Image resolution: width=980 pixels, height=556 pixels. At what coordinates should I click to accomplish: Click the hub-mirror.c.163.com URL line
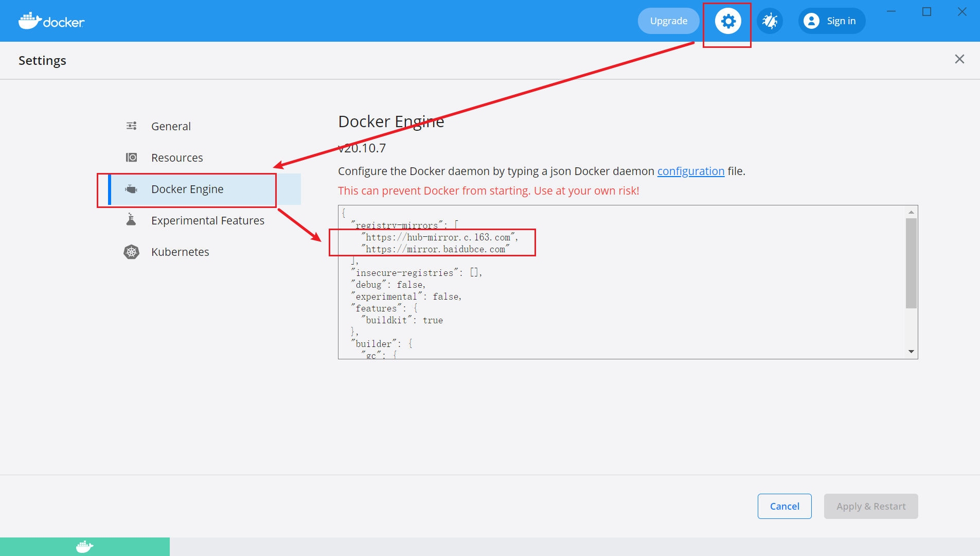click(439, 237)
